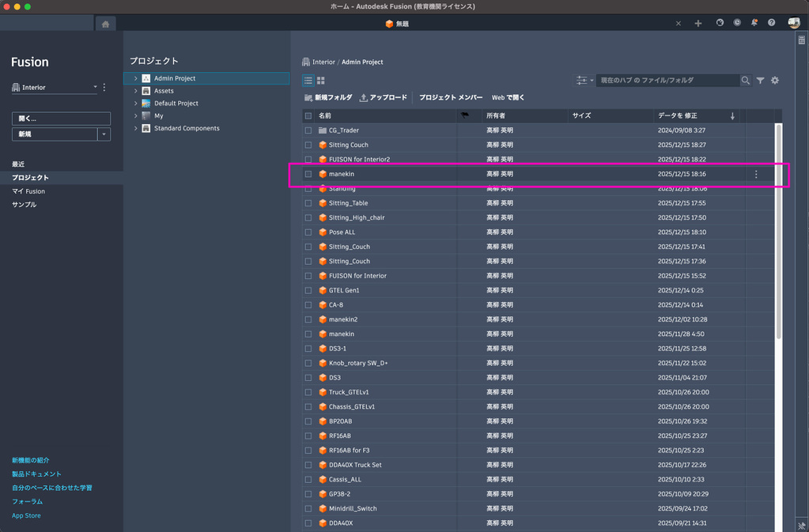Open the フォーラム link
This screenshot has height=532, width=809.
27,501
